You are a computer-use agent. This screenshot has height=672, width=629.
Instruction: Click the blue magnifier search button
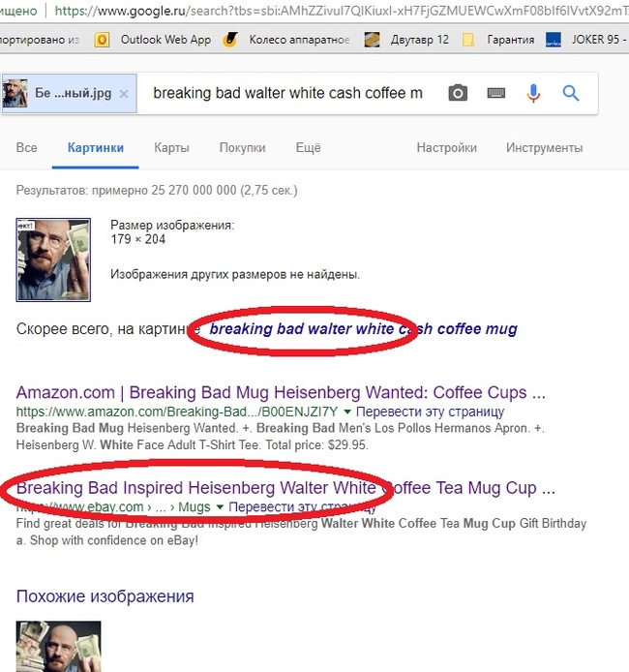571,93
